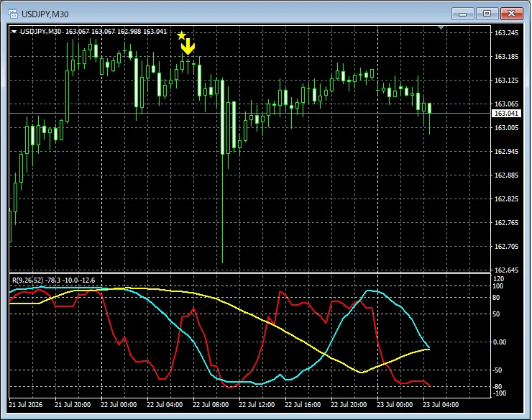Click the 23 Jul 00:00 time label
This screenshot has height=420, width=532.
click(x=395, y=405)
